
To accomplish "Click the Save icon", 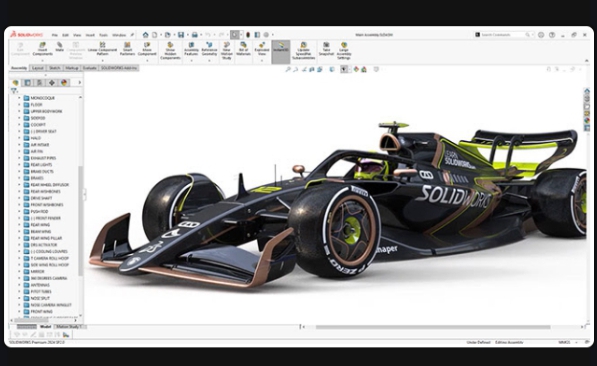I will [x=181, y=35].
